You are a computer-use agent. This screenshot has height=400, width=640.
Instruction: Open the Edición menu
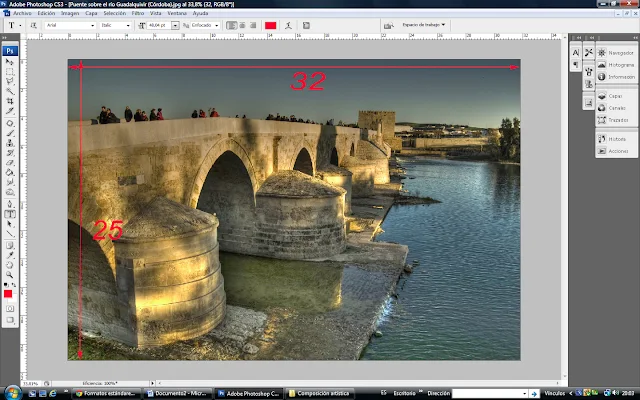click(46, 13)
